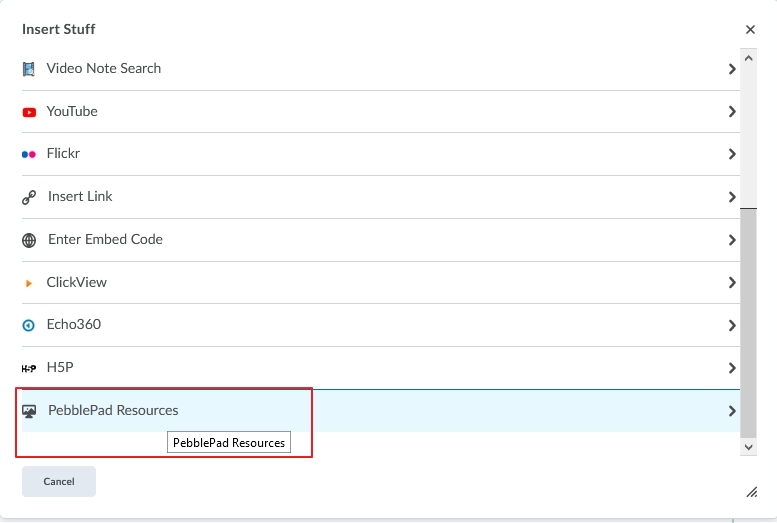Viewport: 777px width, 523px height.
Task: Expand ClickView via its right chevron
Action: click(732, 283)
